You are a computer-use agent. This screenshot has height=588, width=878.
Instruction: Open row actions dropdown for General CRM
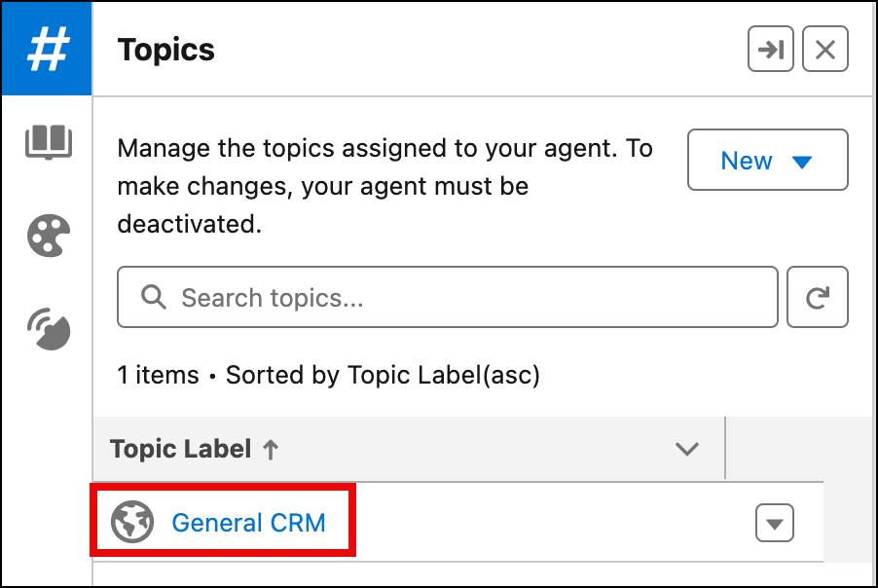click(x=775, y=524)
